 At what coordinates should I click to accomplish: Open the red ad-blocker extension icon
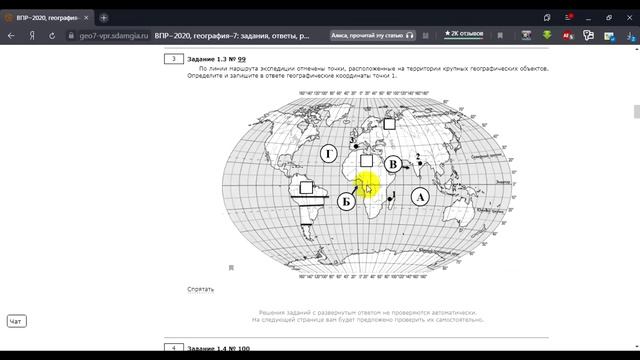568,36
